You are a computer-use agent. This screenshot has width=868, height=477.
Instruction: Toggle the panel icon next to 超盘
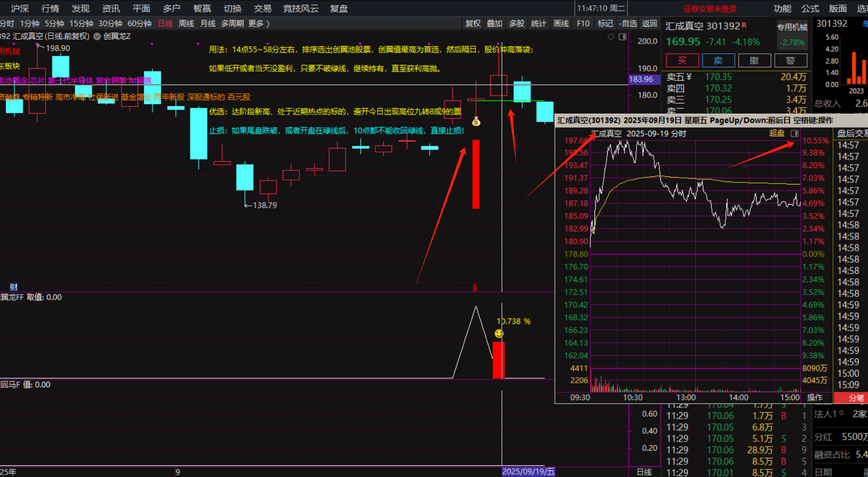795,133
